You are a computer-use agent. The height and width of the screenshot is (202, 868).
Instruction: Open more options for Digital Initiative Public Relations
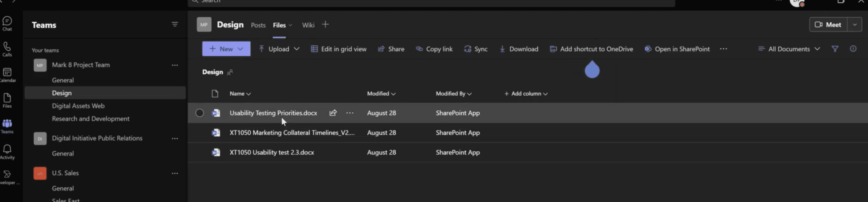175,138
